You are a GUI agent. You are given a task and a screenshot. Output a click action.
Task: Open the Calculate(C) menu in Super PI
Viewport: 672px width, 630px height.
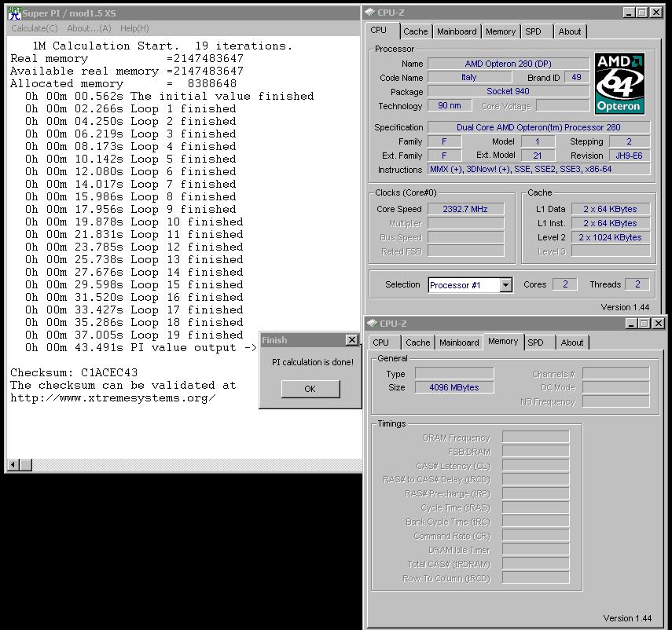pyautogui.click(x=35, y=28)
